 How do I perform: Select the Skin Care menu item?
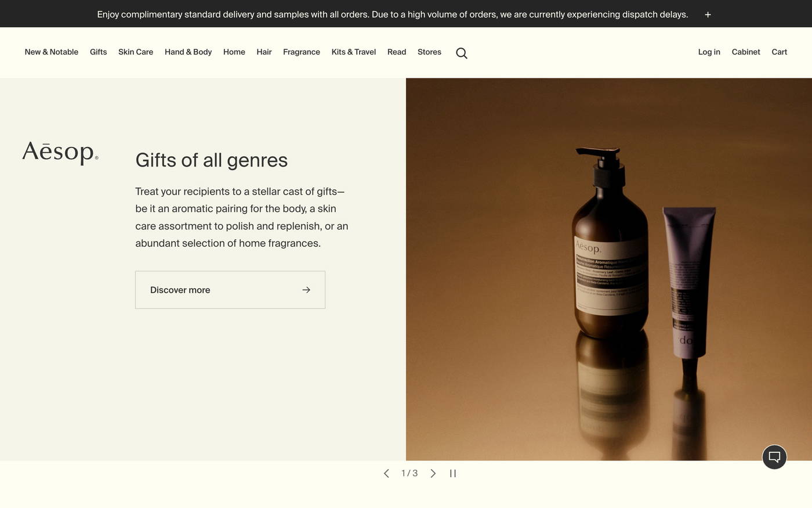click(x=135, y=52)
